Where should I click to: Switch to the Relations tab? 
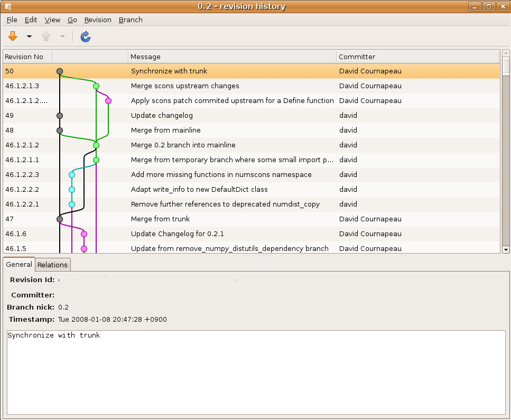[x=52, y=265]
